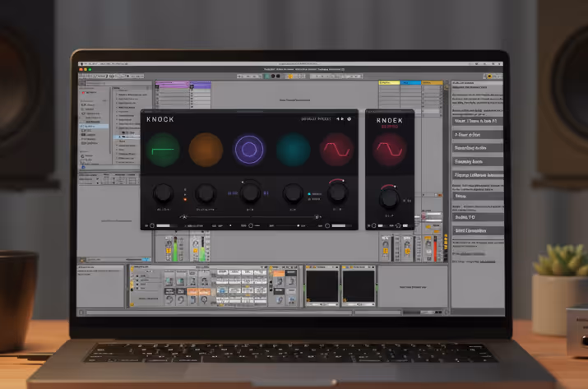Click the lock icon at the long slider's right end
The width and height of the screenshot is (588, 389).
click(x=317, y=217)
